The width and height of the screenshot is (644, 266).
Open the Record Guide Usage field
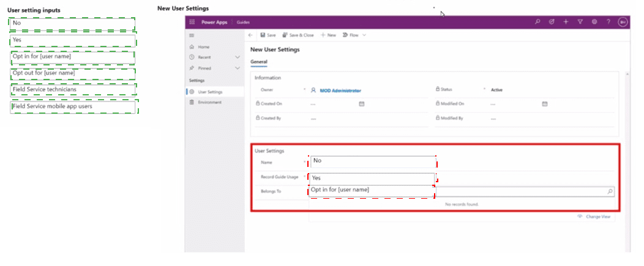pos(372,178)
